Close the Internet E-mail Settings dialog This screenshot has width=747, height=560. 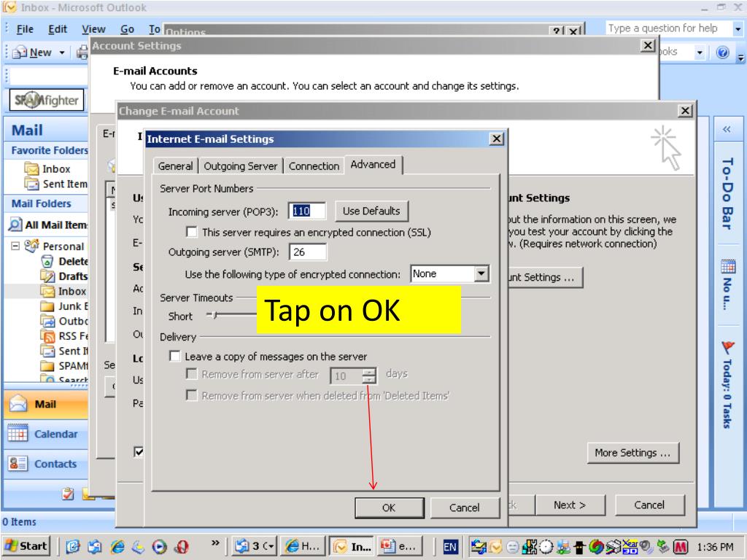click(x=496, y=139)
